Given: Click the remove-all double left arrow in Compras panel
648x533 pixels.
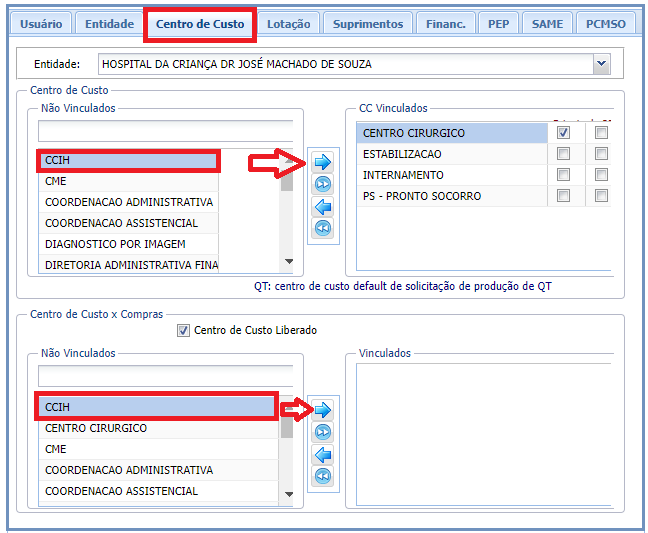Looking at the screenshot, I should point(323,477).
